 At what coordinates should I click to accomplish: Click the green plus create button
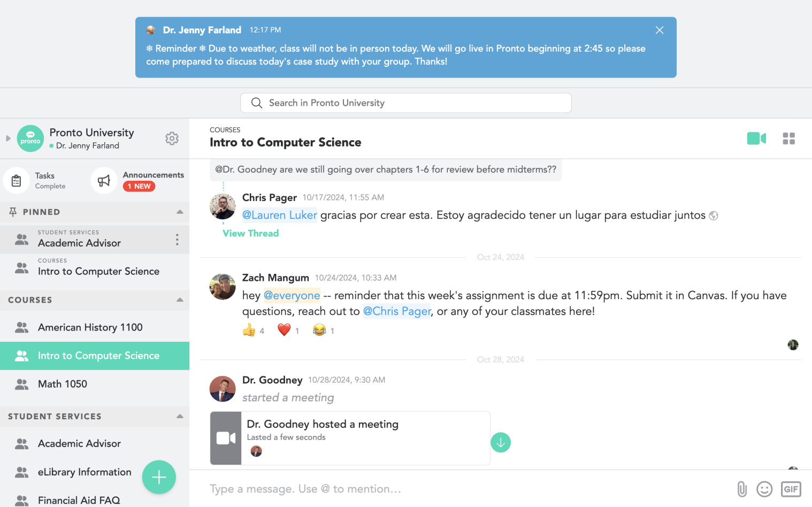tap(159, 477)
